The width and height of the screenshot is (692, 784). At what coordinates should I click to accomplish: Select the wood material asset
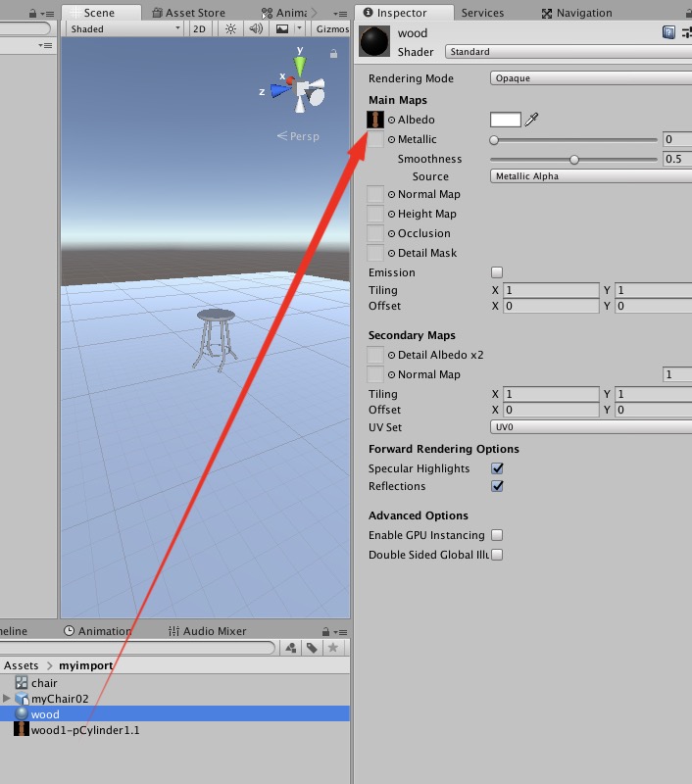click(175, 714)
